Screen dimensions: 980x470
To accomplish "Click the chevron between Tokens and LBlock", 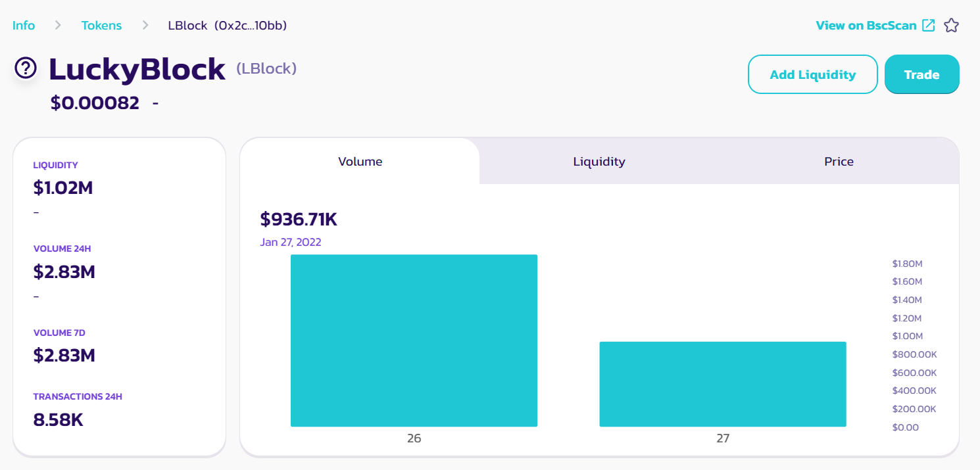I will 145,26.
